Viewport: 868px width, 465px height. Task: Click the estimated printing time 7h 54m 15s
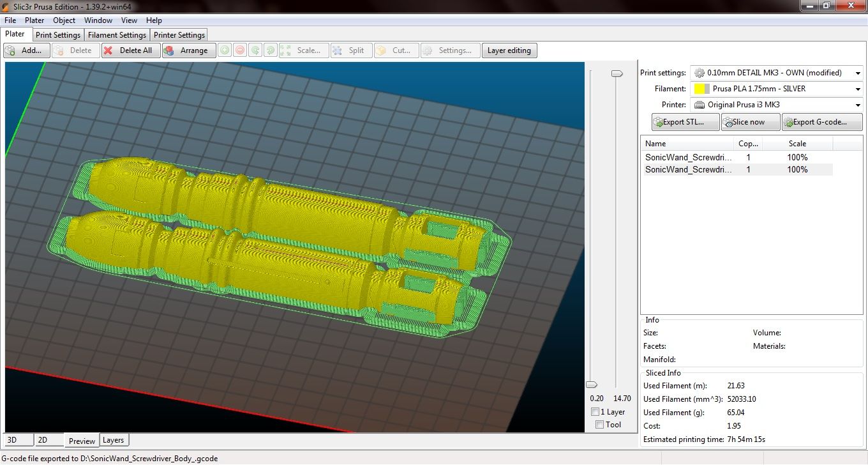pyautogui.click(x=746, y=439)
